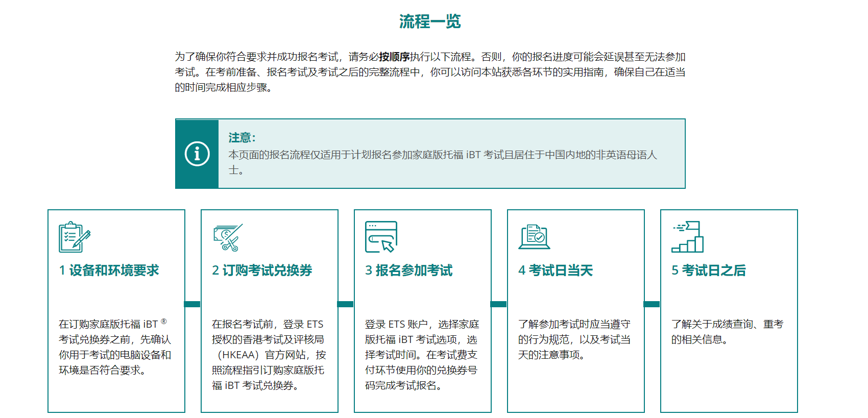Screen dimensions: 868x418
Task: Click the step 2 description mentioning HKEAA
Action: pyautogui.click(x=269, y=355)
